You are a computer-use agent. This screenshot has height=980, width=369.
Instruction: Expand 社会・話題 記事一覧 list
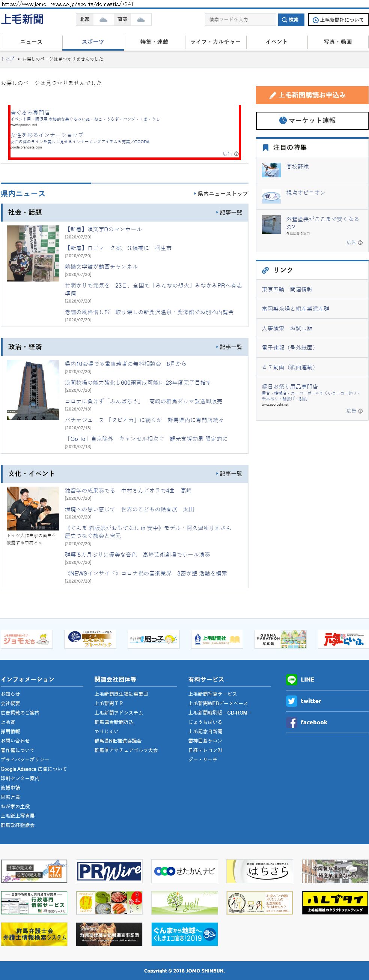(x=229, y=212)
